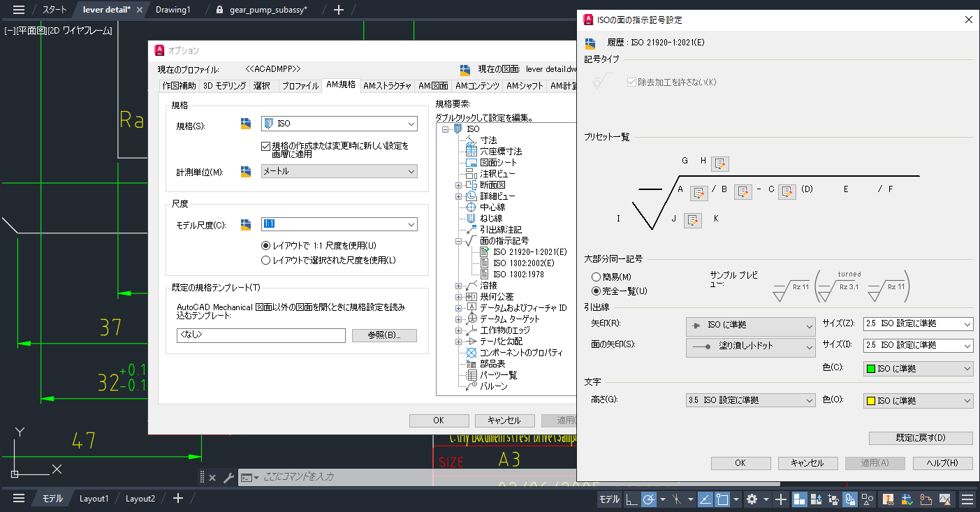Select ISO 1302:1978 tree item

(x=518, y=275)
